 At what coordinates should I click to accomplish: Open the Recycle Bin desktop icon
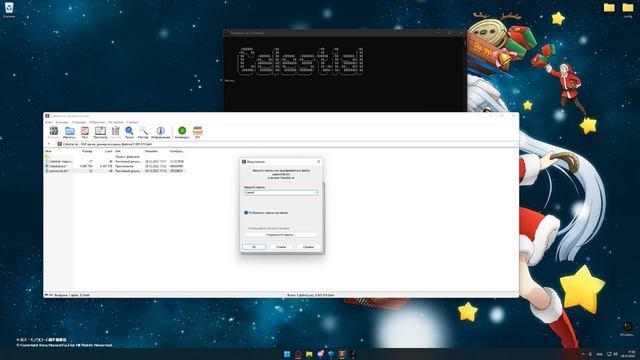pyautogui.click(x=9, y=9)
